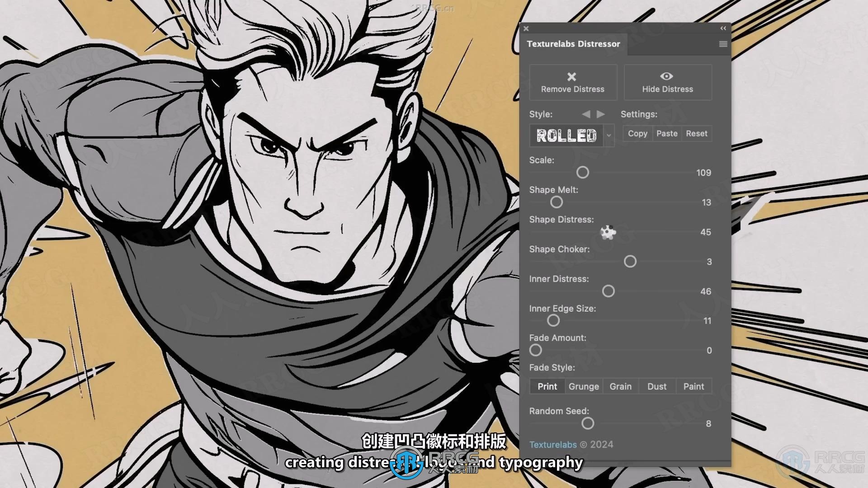Open the Texturelabs link
The width and height of the screenshot is (868, 488).
click(553, 445)
